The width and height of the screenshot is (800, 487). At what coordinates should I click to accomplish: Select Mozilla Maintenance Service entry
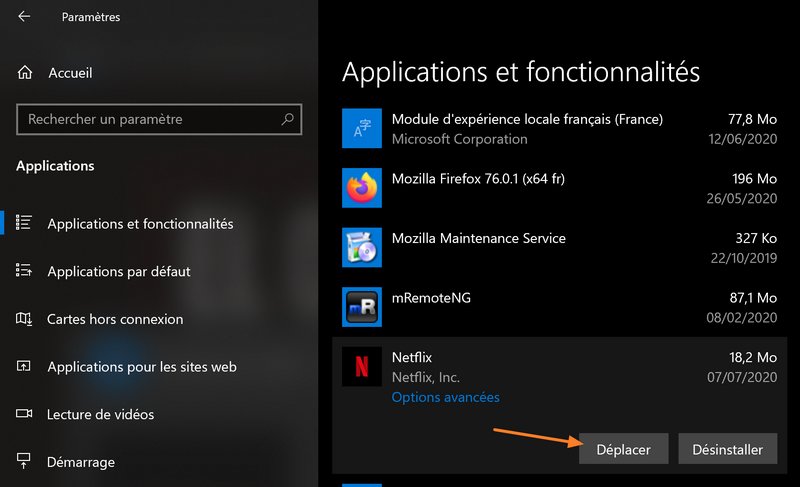[x=560, y=248]
